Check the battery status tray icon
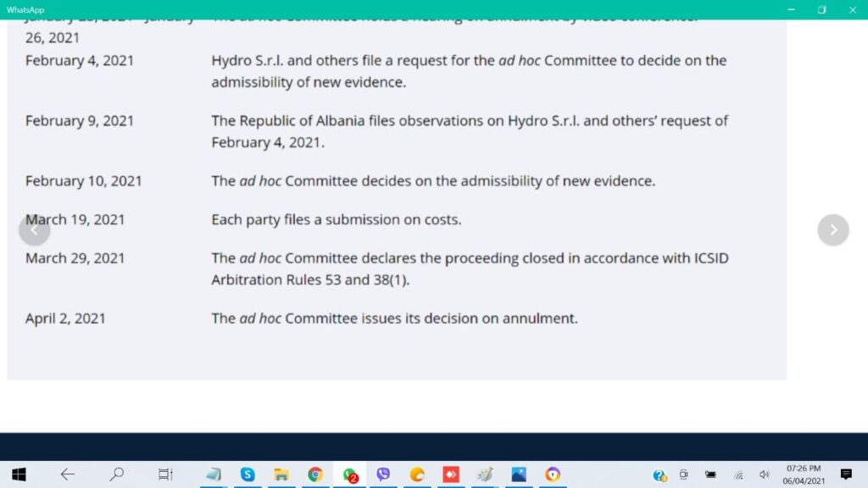 tap(711, 474)
